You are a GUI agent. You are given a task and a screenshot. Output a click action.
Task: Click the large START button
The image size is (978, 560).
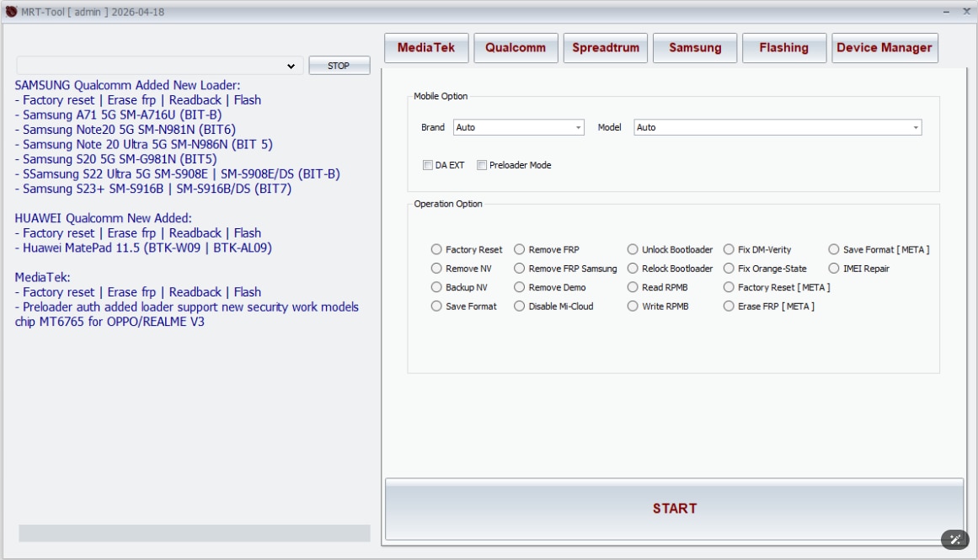click(x=674, y=509)
